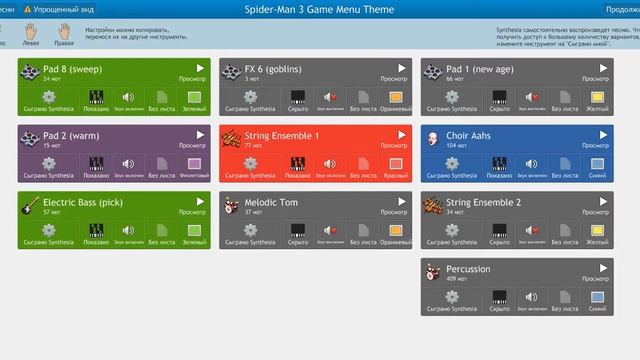Screen dimensions: 640x360
Task: Open the Pad 8 (sweep) instrument icon
Action: (30, 72)
